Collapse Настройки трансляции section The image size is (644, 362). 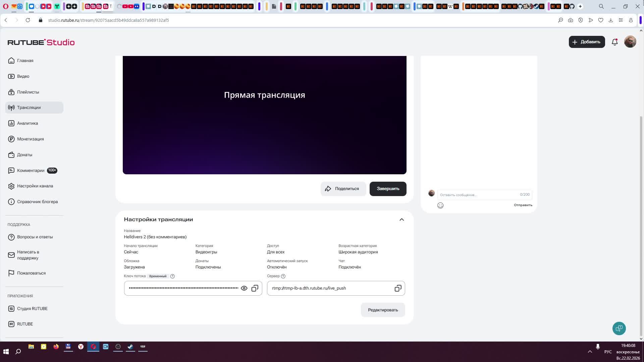coord(401,220)
